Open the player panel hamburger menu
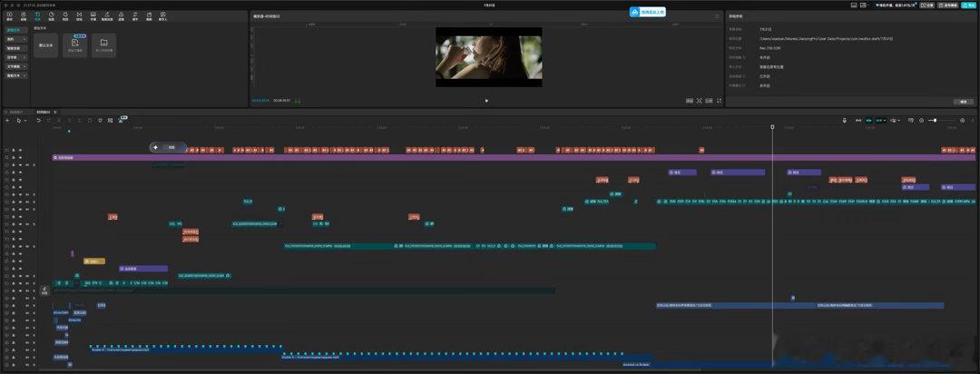The image size is (980, 374). pyautogui.click(x=717, y=16)
